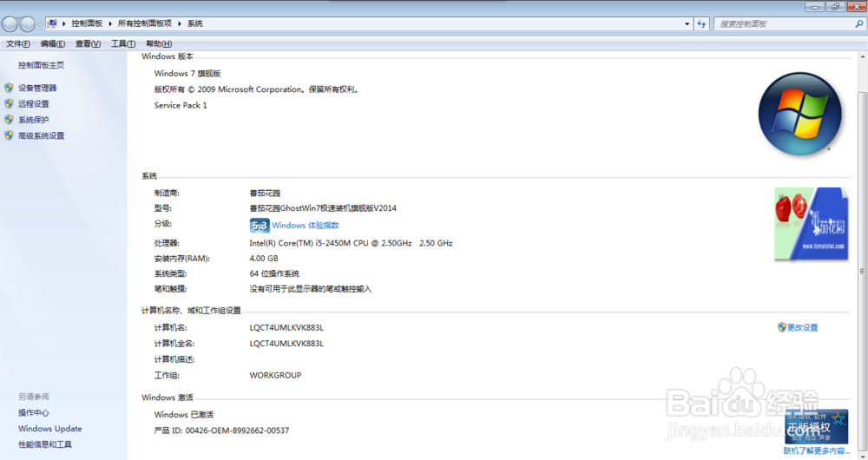
Task: Open 系统保护 from sidebar
Action: click(33, 120)
